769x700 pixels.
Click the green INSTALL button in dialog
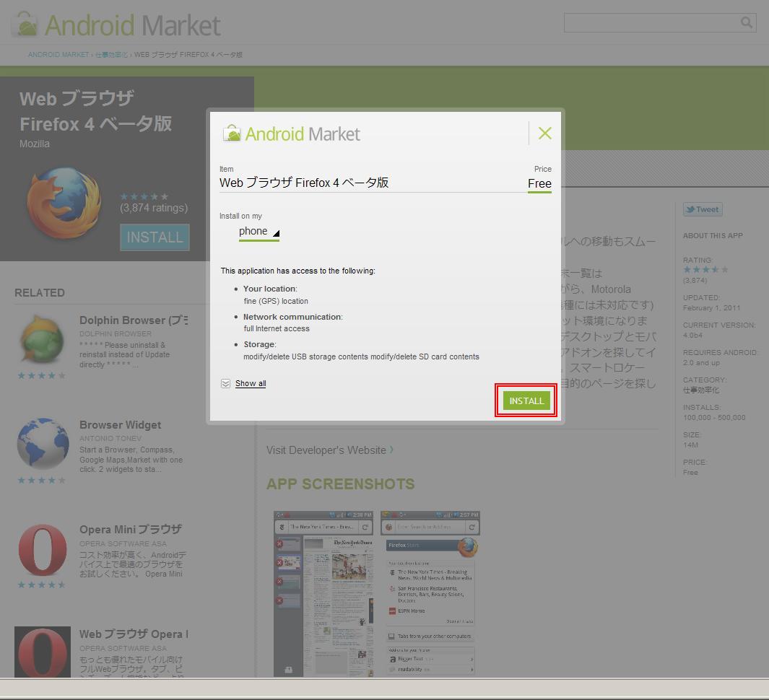coord(526,401)
